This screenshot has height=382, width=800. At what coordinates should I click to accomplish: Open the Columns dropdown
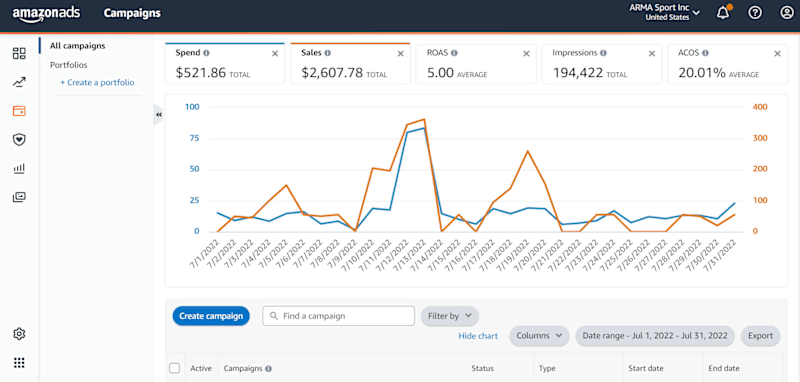pyautogui.click(x=539, y=336)
